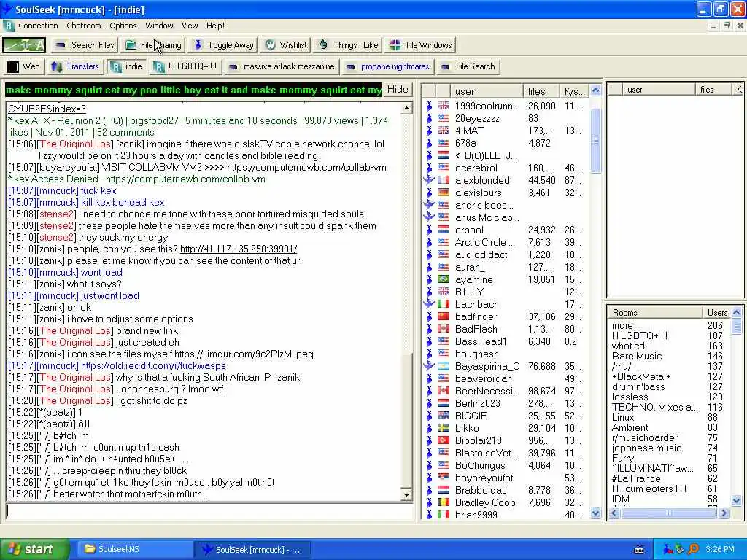
Task: Open the http://41.117.135.250:39991/ link
Action: point(239,249)
